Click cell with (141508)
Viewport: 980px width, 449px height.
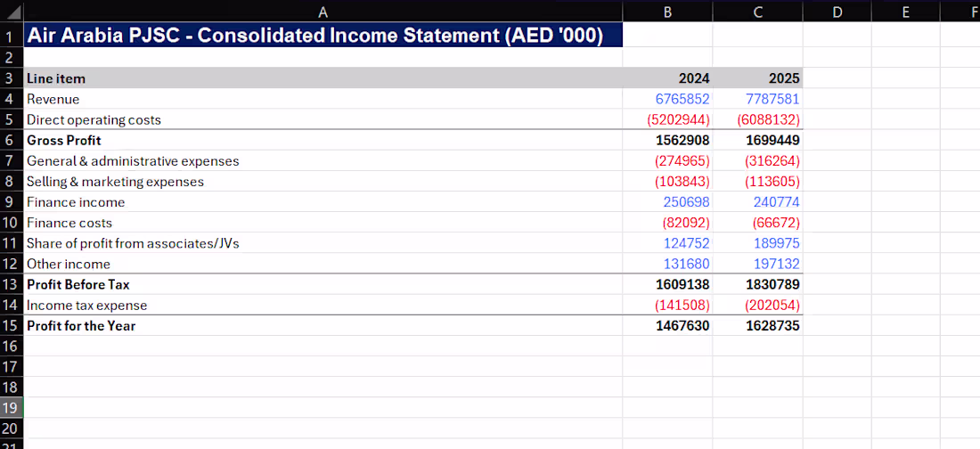coord(667,306)
